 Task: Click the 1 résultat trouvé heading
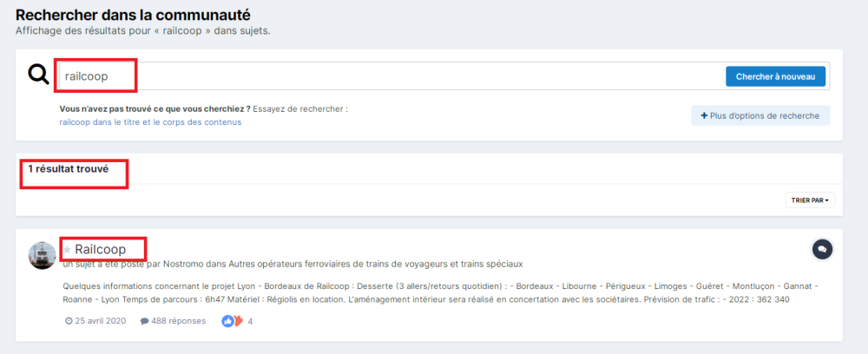68,168
